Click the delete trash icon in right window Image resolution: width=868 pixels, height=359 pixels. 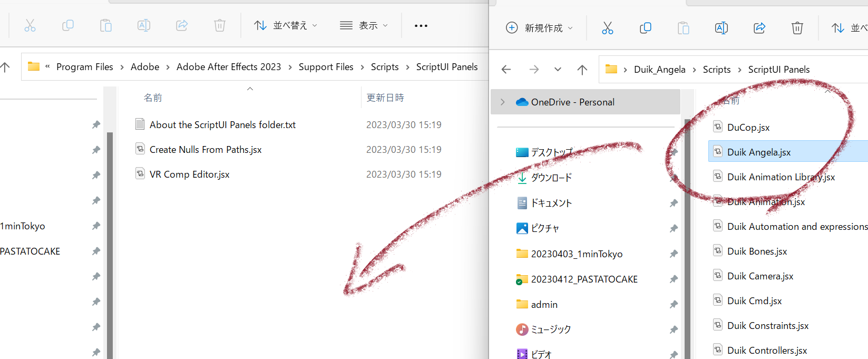(x=797, y=28)
